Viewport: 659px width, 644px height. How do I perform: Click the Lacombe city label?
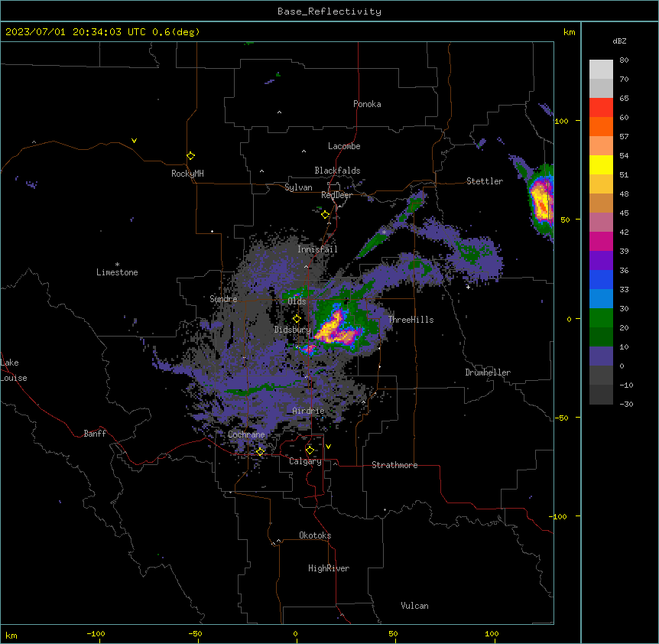coord(344,146)
